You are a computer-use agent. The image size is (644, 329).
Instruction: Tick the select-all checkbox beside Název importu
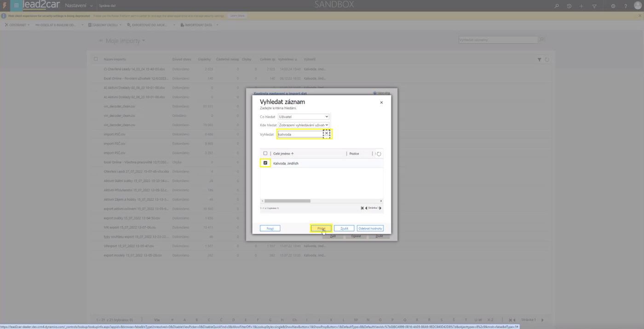[96, 59]
